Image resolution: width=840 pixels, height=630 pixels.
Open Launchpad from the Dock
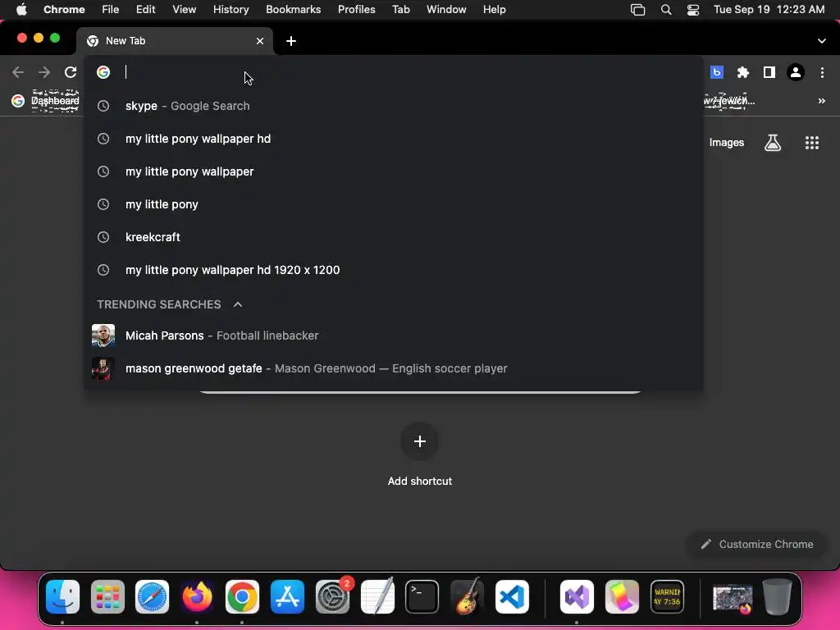[107, 596]
